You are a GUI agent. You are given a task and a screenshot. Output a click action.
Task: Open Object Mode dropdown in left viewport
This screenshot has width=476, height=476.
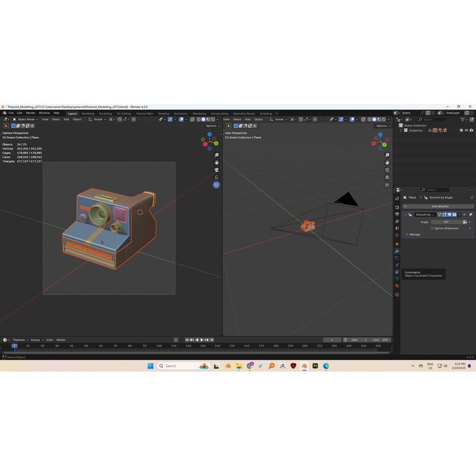pyautogui.click(x=26, y=119)
